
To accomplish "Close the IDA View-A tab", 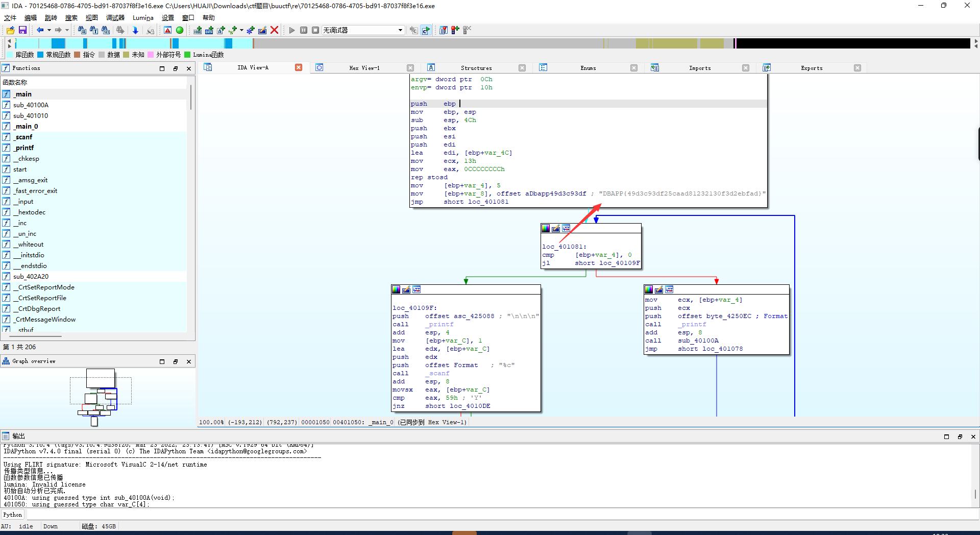I will click(299, 67).
